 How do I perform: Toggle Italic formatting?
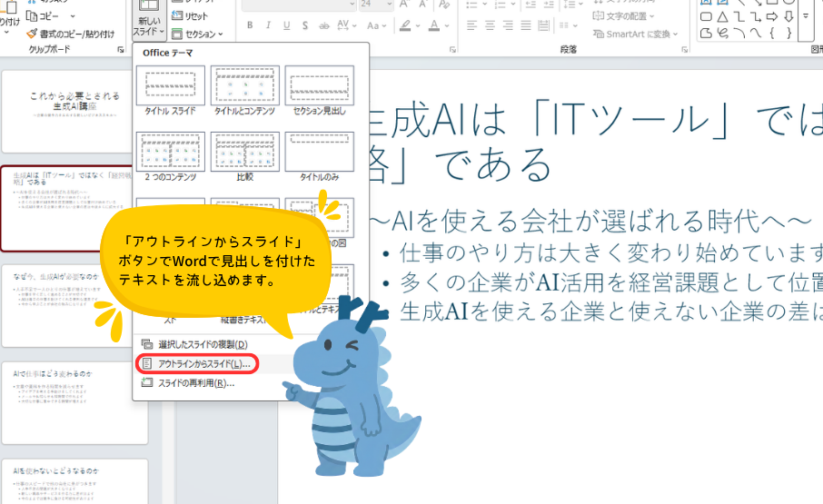268,25
